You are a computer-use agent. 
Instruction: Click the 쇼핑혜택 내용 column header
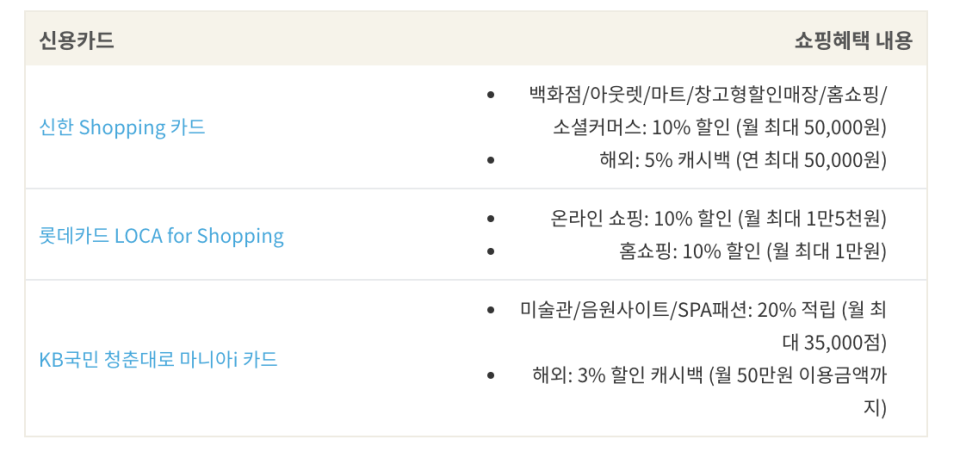853,41
